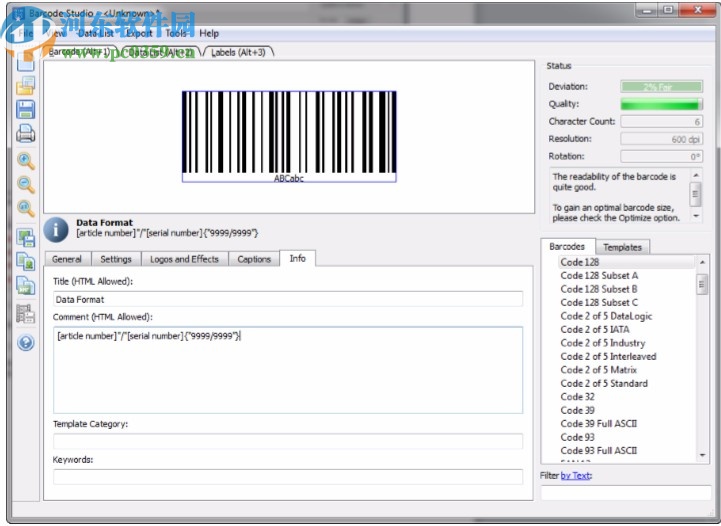Select Code 2 of 5 Interleaved
Viewport: 721px width, 526px height.
[608, 356]
